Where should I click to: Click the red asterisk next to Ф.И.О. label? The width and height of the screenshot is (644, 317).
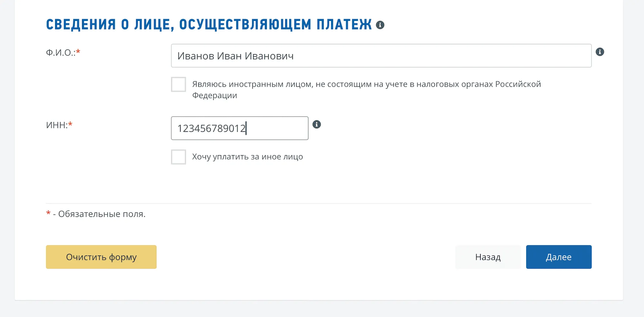(x=78, y=52)
